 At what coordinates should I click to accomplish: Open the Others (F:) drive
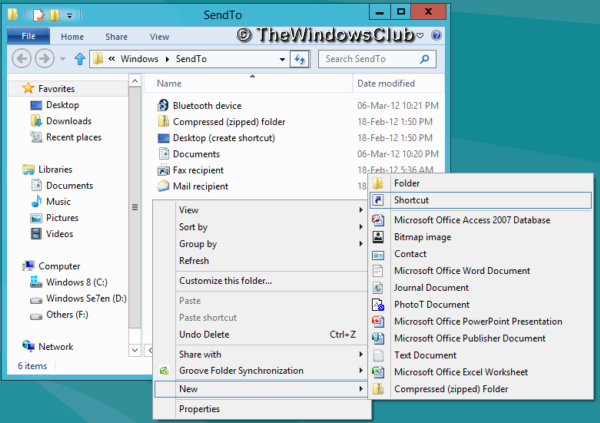point(67,314)
